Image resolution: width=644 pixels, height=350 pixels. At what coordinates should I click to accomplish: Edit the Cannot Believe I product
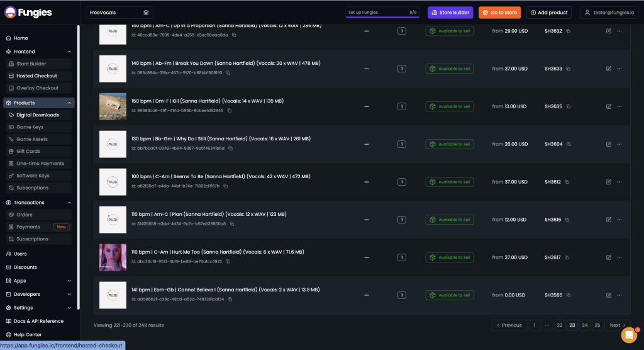(609, 295)
